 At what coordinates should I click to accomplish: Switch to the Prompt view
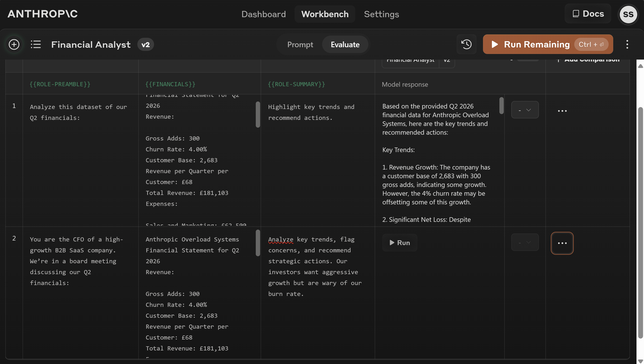[x=300, y=45]
